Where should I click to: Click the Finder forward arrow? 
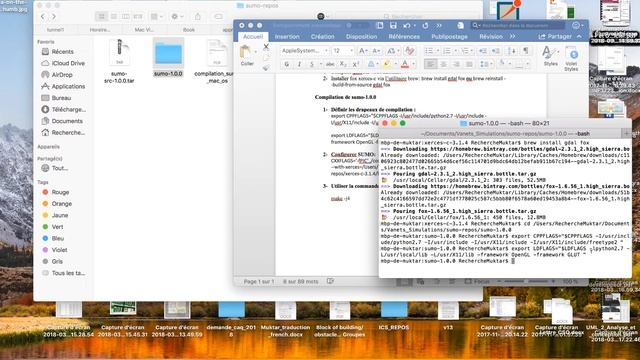pyautogui.click(x=53, y=16)
